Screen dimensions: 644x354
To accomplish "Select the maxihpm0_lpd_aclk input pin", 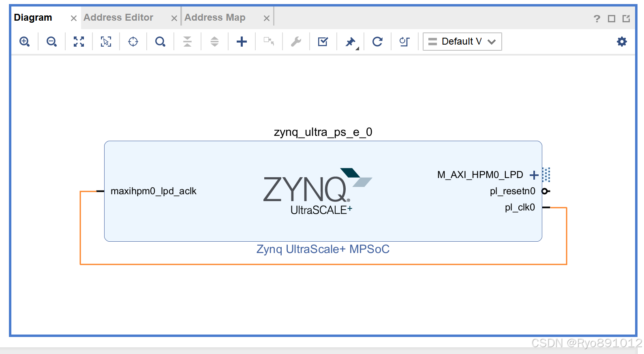I will (x=100, y=191).
